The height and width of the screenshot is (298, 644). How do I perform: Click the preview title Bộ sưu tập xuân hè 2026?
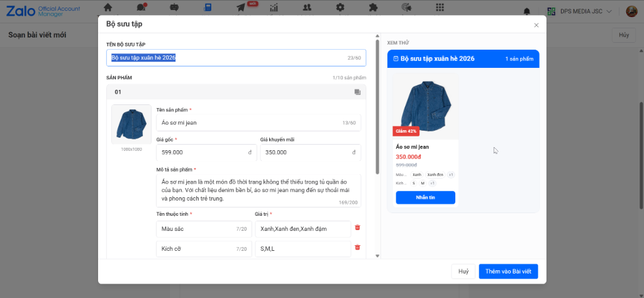coord(438,58)
